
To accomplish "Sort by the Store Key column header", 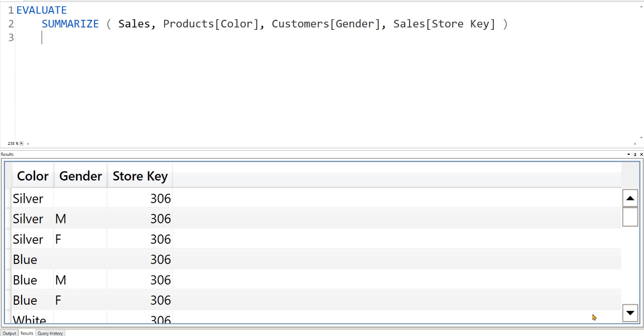I will coord(140,176).
